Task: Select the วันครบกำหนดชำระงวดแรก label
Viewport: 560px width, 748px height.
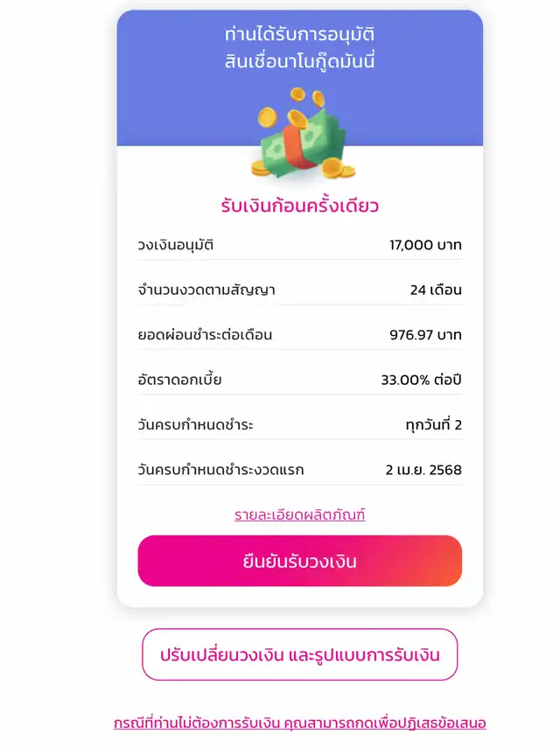Action: pyautogui.click(x=221, y=471)
